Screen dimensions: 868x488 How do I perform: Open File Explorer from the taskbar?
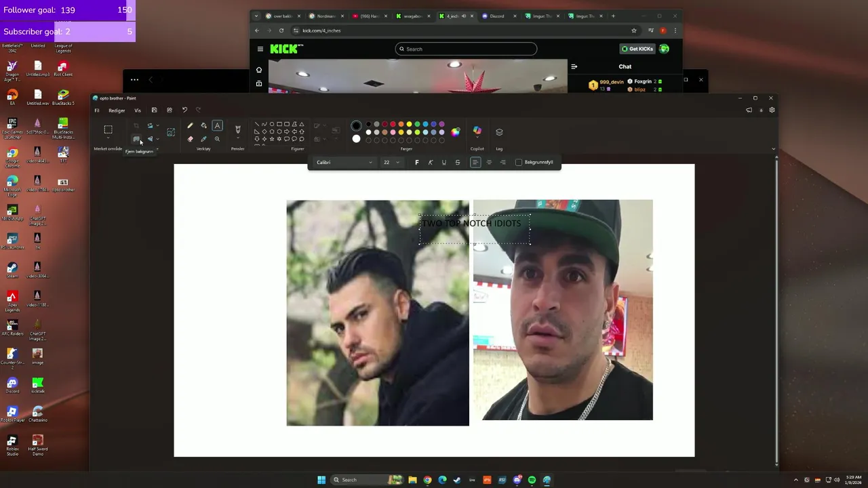(412, 480)
